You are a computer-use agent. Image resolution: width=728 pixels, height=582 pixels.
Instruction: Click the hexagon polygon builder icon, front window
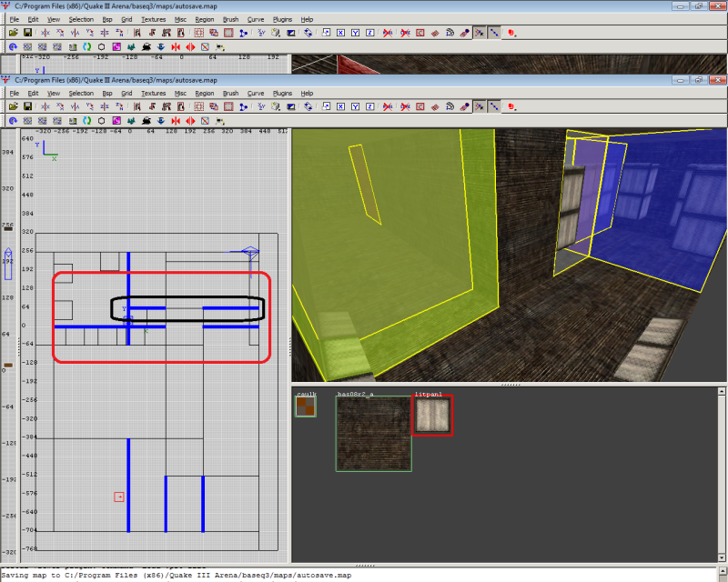tap(102, 121)
